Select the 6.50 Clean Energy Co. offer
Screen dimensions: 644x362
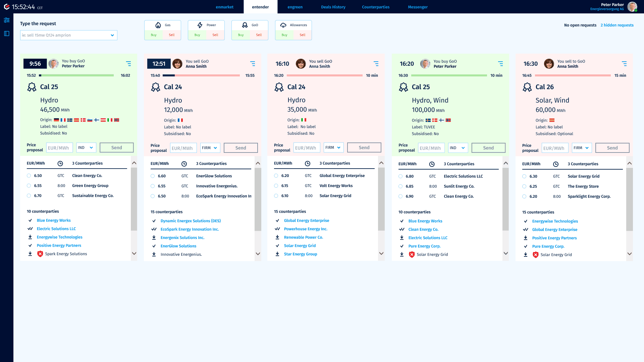29,176
